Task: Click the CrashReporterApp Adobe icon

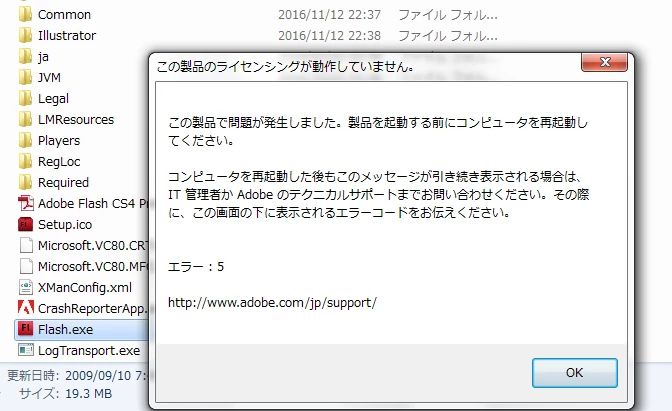Action: point(25,308)
